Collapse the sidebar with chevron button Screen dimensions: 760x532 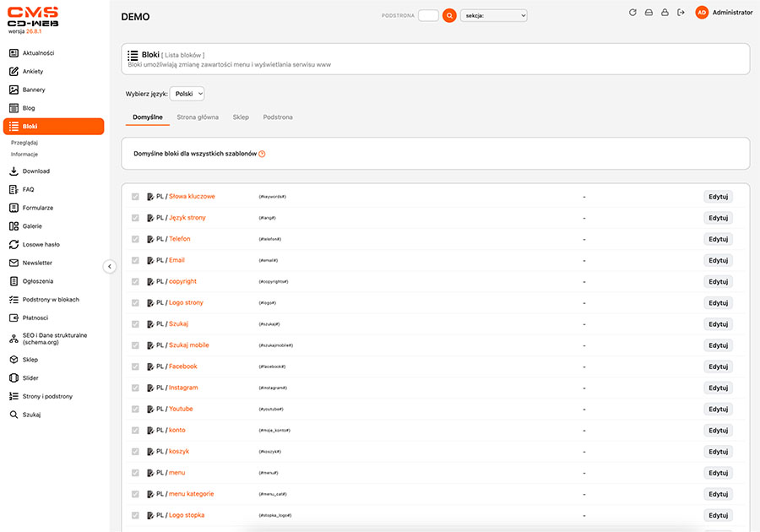click(x=110, y=267)
